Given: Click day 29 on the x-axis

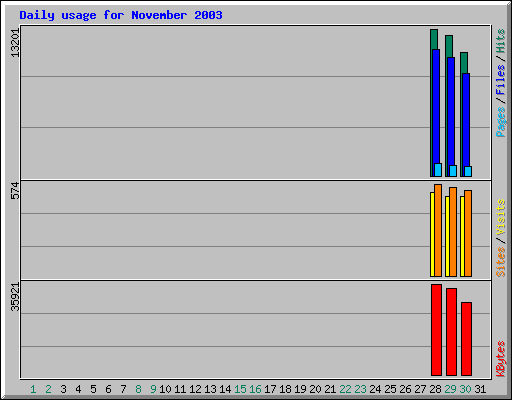Looking at the screenshot, I should tap(450, 389).
